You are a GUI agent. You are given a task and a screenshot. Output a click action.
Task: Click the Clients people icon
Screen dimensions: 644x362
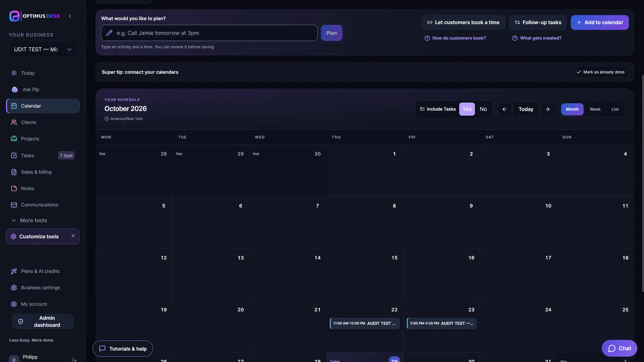point(14,122)
